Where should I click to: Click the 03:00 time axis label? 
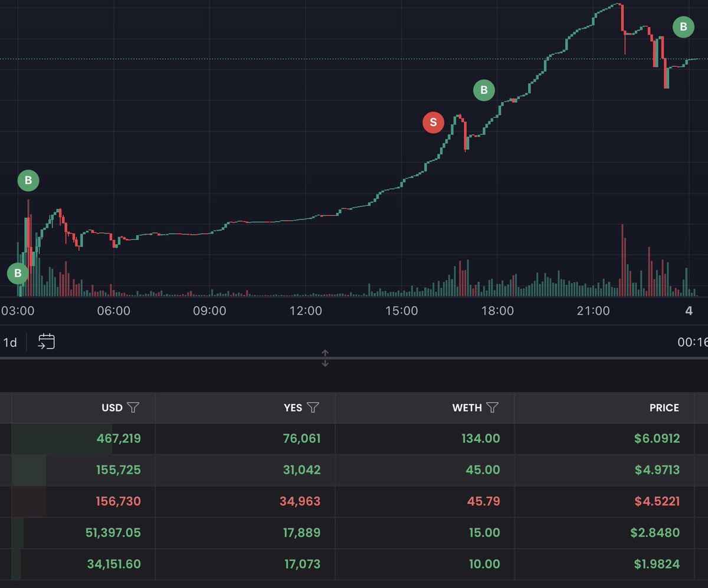tap(18, 311)
